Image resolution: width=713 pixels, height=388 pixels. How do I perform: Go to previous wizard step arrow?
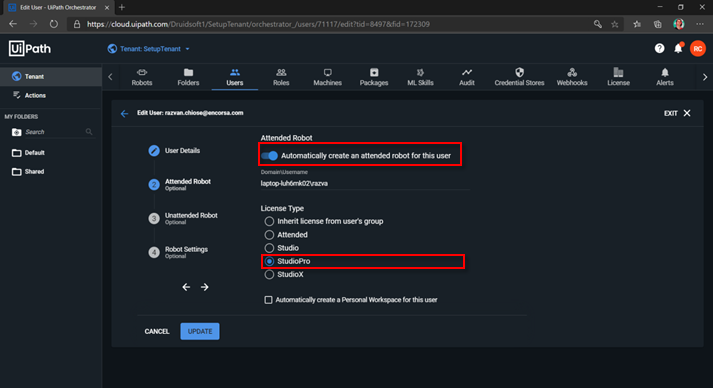(x=186, y=287)
